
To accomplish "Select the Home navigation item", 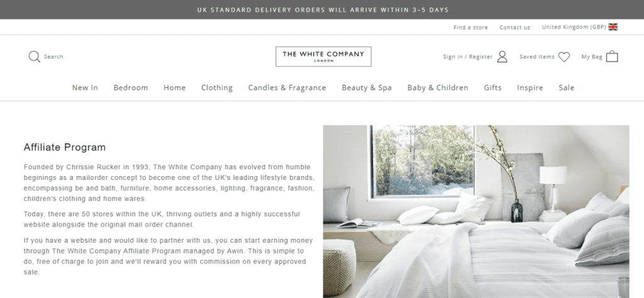I will click(x=175, y=87).
